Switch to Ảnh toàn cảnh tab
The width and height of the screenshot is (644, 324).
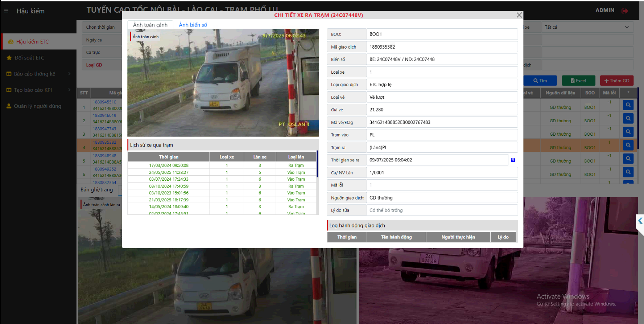[150, 25]
